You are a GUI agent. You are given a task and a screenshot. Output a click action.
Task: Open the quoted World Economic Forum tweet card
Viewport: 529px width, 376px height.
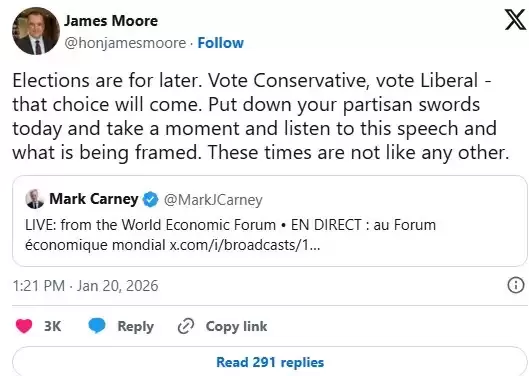pyautogui.click(x=270, y=221)
